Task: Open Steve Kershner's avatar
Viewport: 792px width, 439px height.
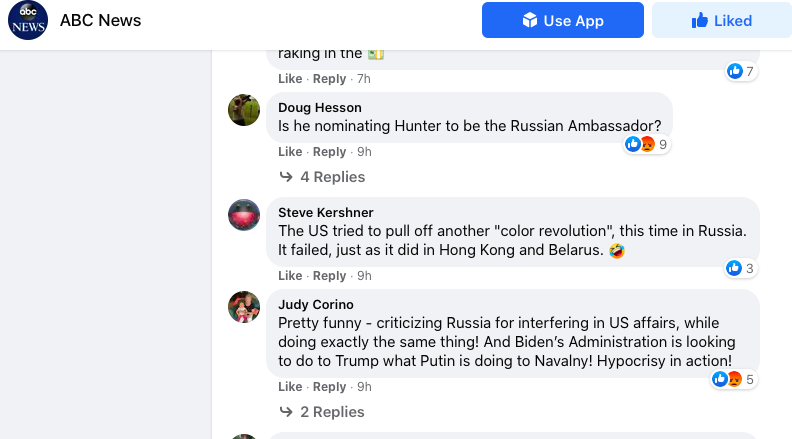Action: coord(244,215)
